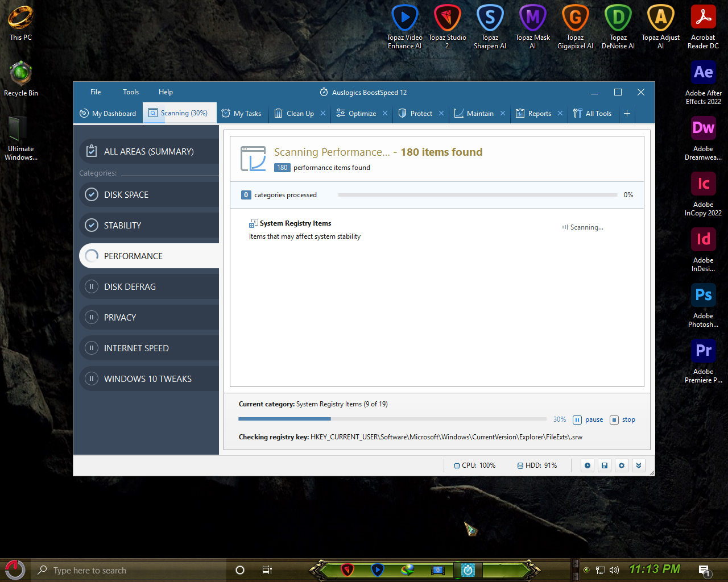Select ALL AREAS (SUMMARY) in the sidebar
This screenshot has width=728, height=582.
[149, 151]
